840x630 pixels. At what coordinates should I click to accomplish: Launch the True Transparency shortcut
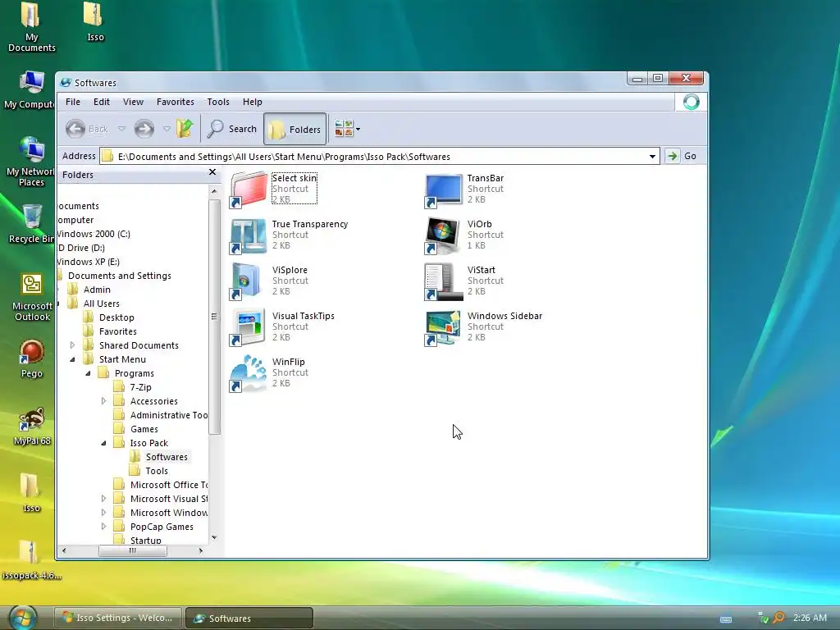[x=290, y=235]
